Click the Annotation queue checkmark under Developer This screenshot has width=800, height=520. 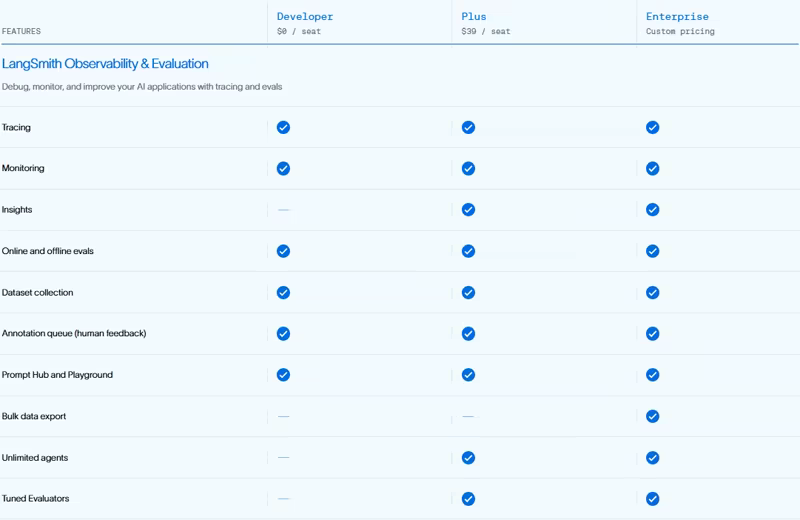click(x=283, y=334)
